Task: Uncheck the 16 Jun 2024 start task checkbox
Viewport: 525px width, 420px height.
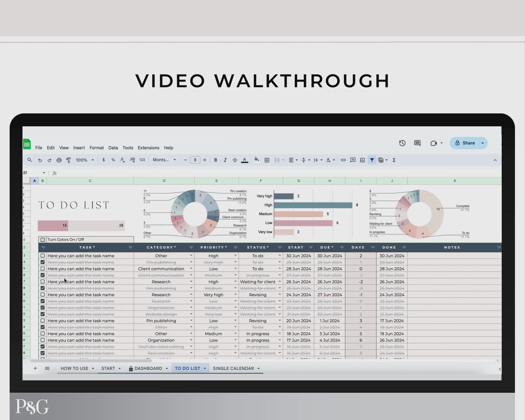Action: [43, 346]
